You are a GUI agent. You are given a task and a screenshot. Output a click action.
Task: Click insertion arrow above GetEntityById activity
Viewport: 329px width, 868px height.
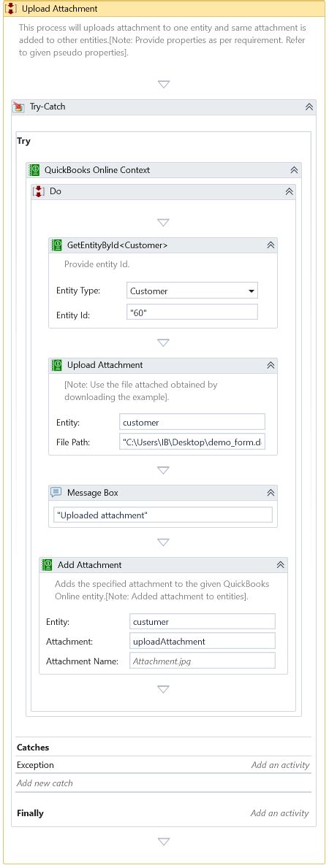click(163, 223)
